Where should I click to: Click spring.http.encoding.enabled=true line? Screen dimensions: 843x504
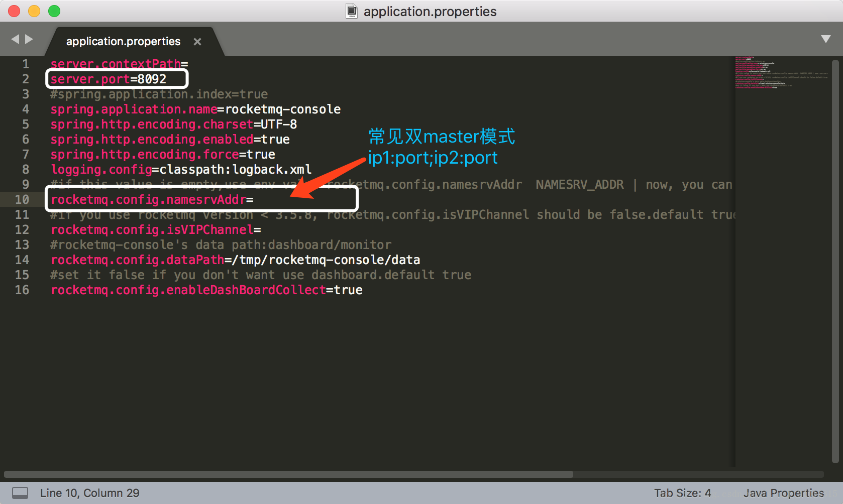(x=170, y=140)
